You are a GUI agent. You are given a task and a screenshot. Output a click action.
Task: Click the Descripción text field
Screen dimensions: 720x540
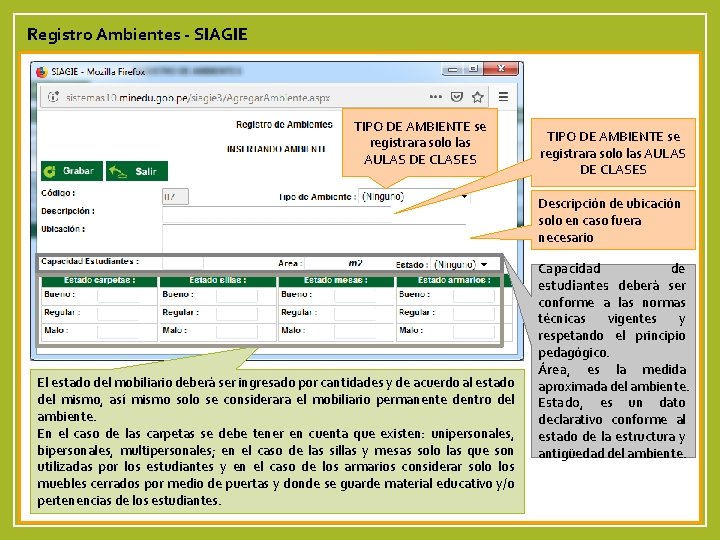tap(276, 214)
